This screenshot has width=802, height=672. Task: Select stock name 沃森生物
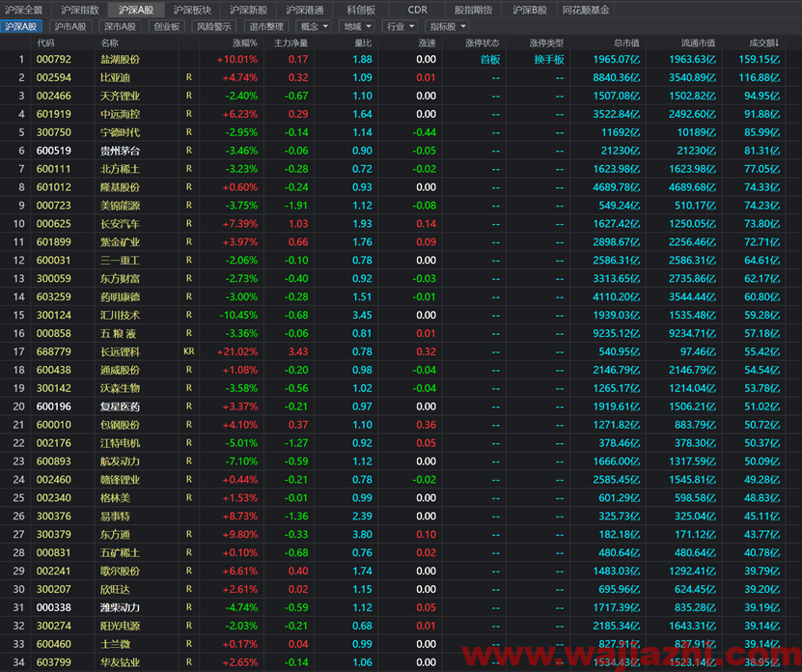121,388
